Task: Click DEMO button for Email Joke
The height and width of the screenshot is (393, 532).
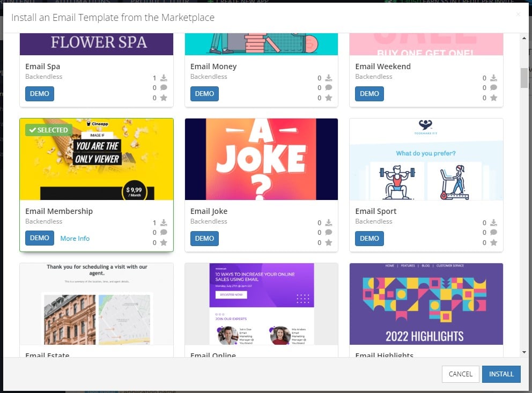Action: tap(204, 239)
